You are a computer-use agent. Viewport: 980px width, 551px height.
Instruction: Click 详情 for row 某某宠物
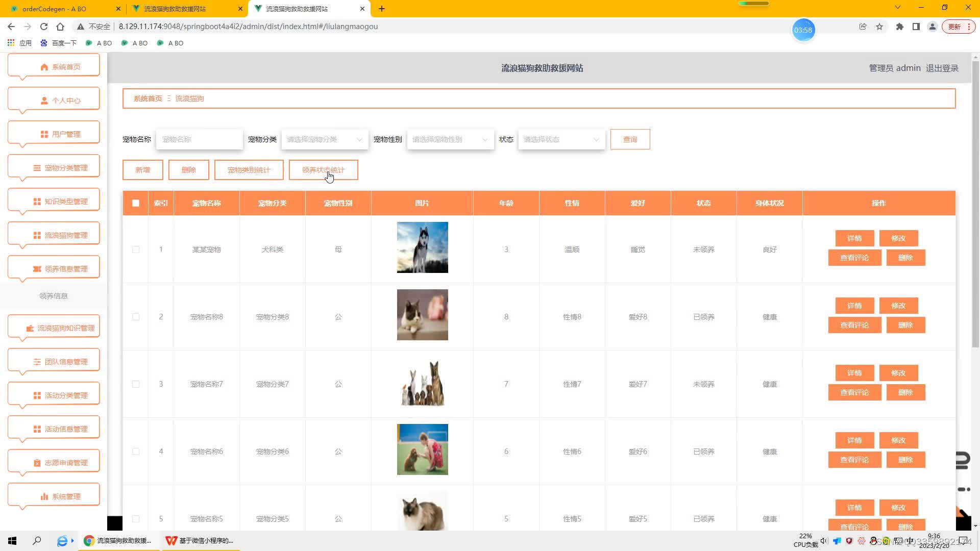(854, 238)
